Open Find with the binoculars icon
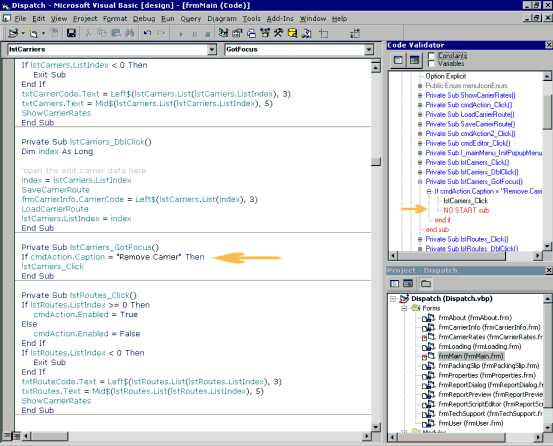 click(x=129, y=33)
